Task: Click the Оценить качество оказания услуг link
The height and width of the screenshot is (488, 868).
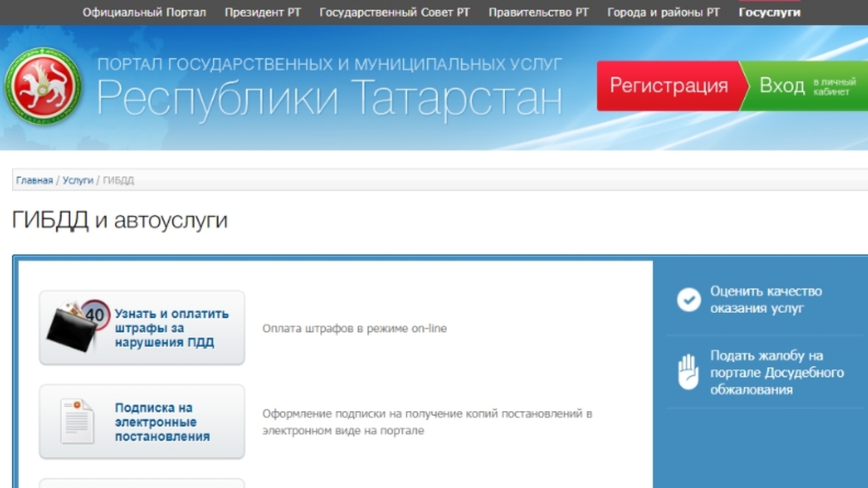Action: point(765,300)
